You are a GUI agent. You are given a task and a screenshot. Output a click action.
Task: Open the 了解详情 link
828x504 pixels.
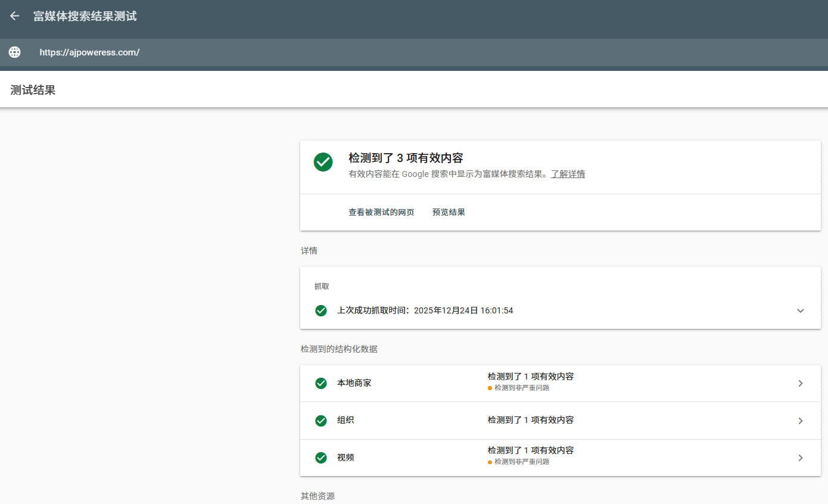[568, 174]
